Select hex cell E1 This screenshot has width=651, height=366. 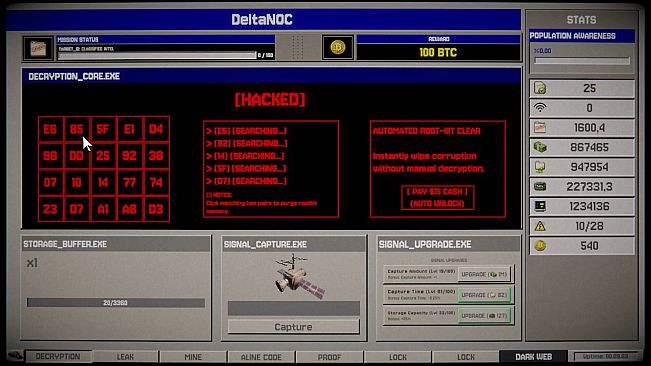click(130, 129)
